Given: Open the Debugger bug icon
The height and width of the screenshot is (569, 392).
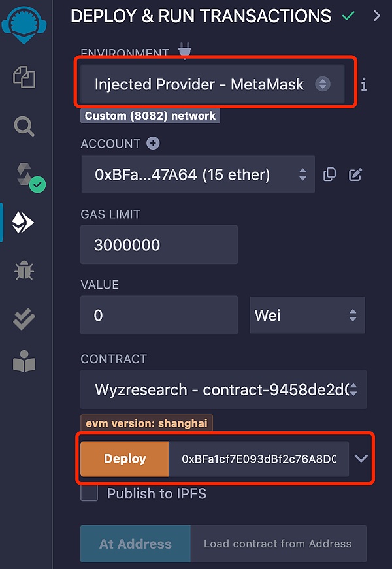Looking at the screenshot, I should [24, 270].
